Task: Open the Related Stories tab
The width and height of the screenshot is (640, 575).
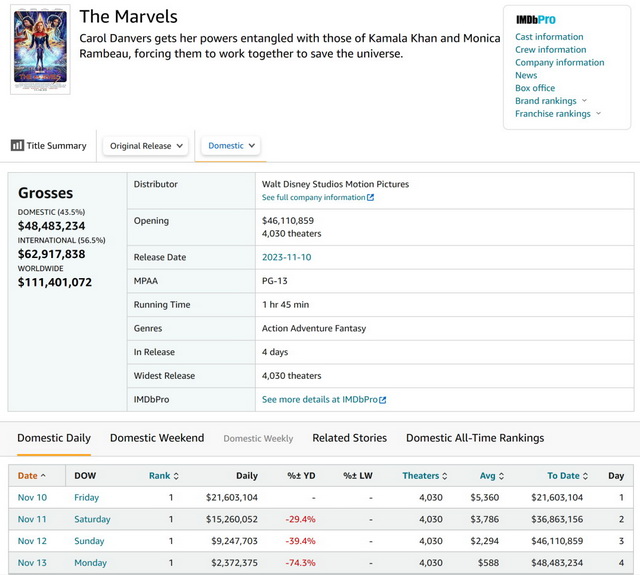Action: pos(349,438)
